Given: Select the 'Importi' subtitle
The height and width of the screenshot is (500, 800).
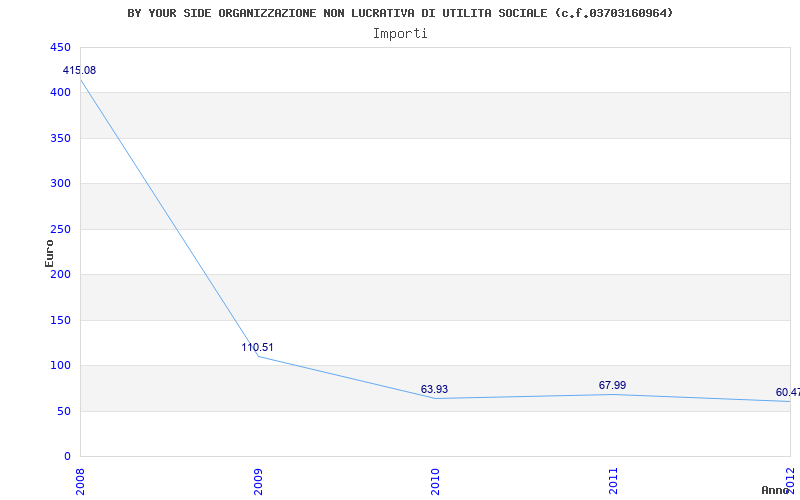Looking at the screenshot, I should 400,34.
